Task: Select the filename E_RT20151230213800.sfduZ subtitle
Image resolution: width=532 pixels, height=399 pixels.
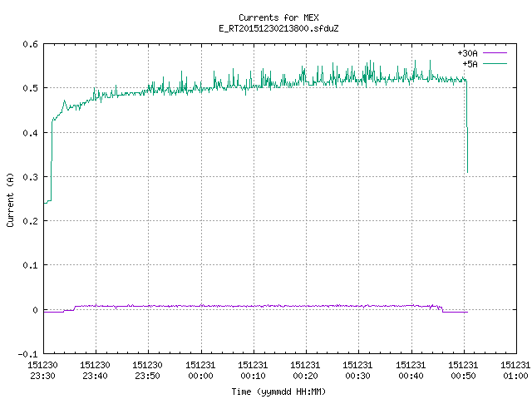Action: [278, 28]
